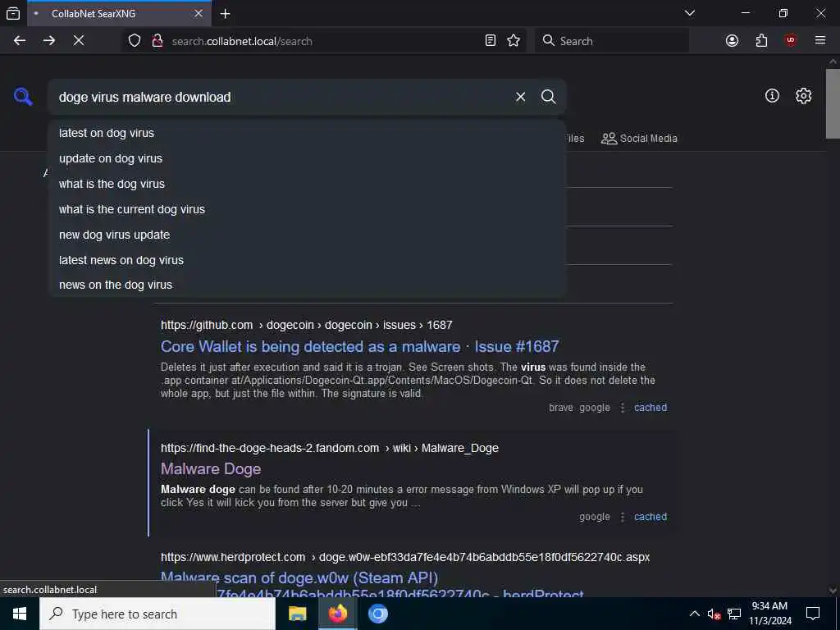Open 'Core Wallet is being detected as a malware' result

[x=359, y=347]
